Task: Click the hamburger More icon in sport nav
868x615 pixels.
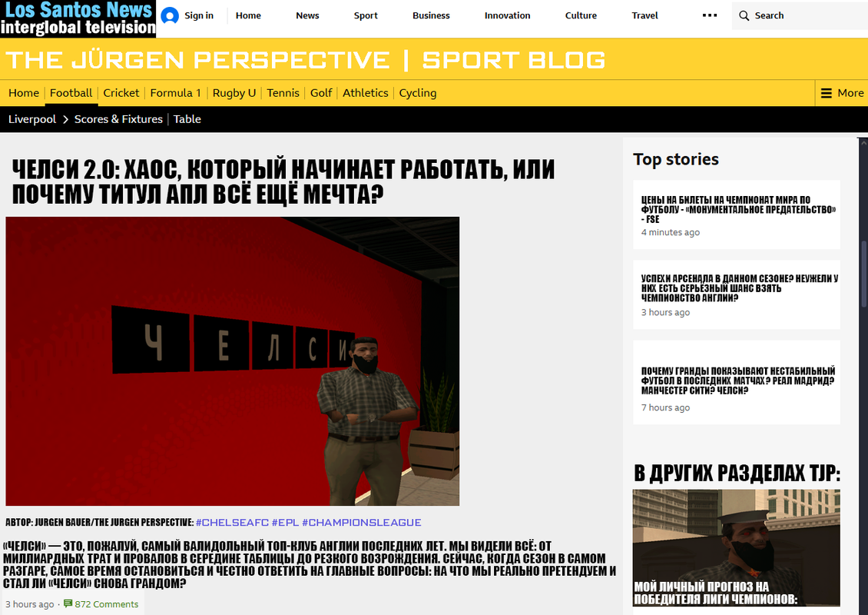Action: [826, 93]
